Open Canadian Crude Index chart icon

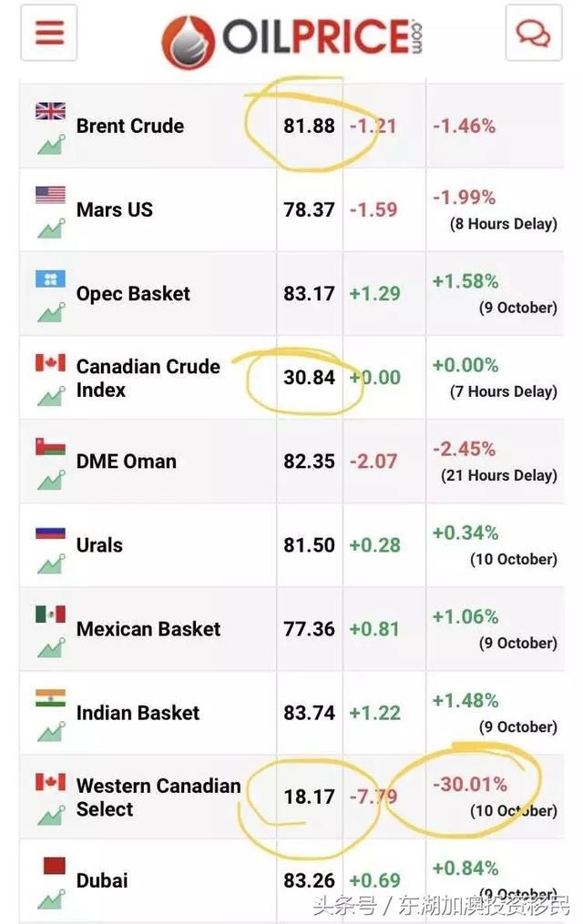50,394
